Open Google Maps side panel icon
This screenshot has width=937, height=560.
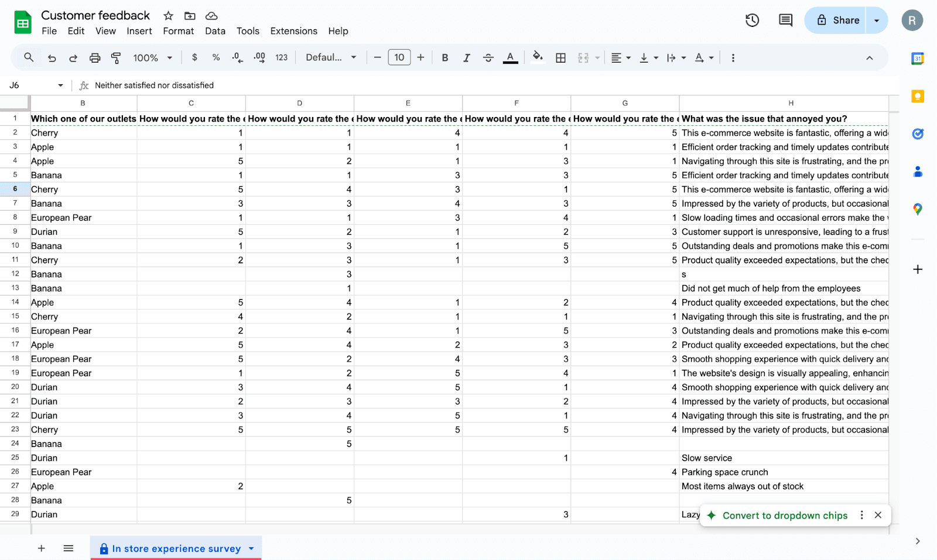[918, 209]
